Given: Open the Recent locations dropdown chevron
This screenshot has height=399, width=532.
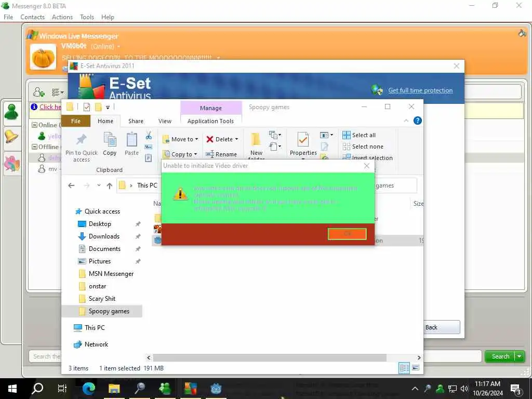Looking at the screenshot, I should click(x=99, y=185).
